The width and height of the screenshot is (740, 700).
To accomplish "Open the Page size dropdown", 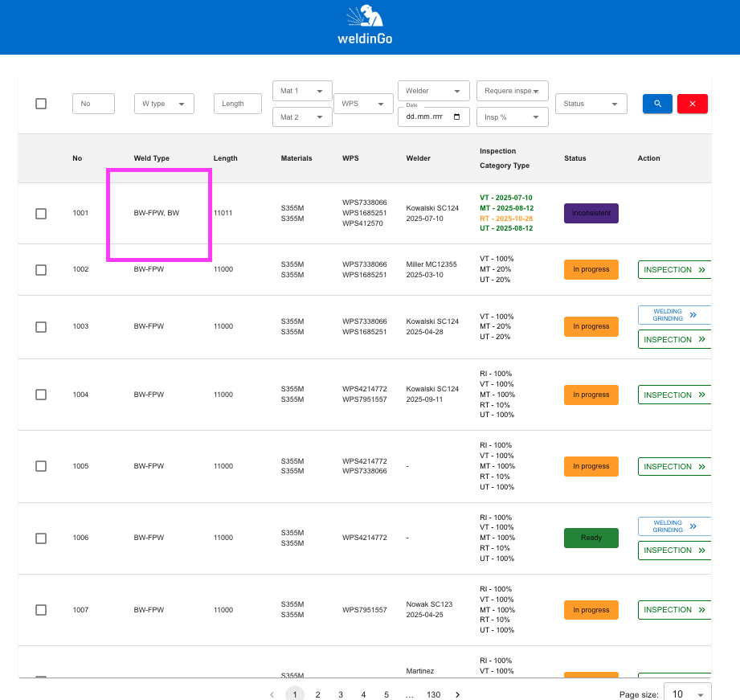I will coord(687,694).
